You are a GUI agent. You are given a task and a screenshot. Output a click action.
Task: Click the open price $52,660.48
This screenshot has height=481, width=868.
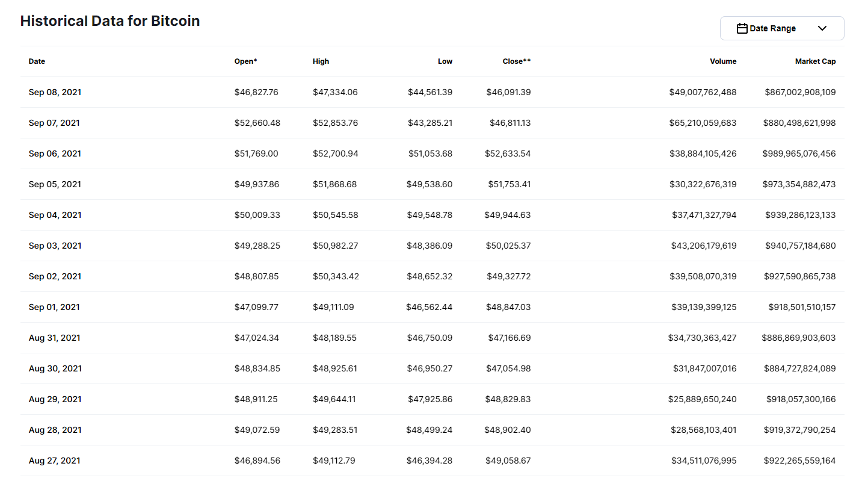[x=257, y=123]
